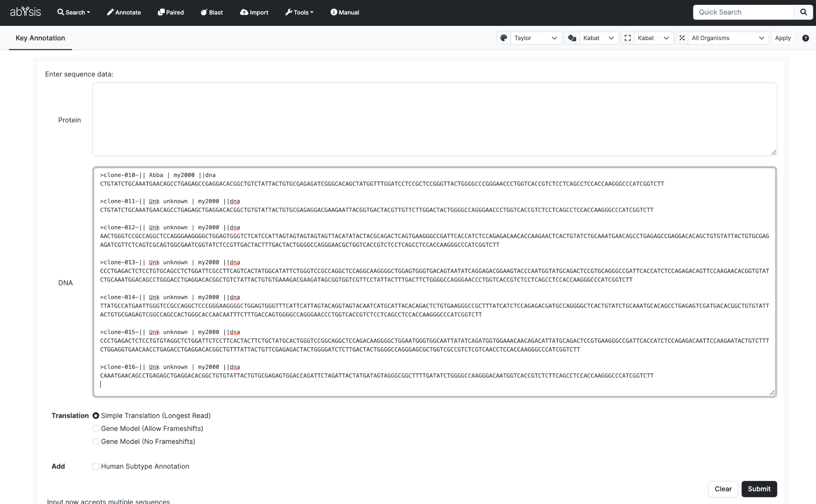This screenshot has height=504, width=816.
Task: Enable Human Subtype Annotation checkbox
Action: (x=96, y=467)
